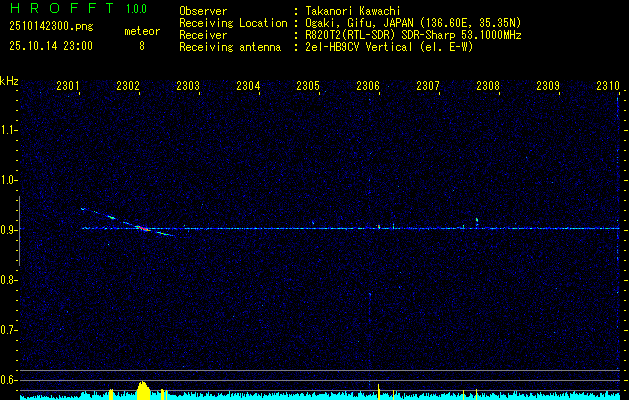This screenshot has height=400, width=629.
Task: Click the 0.9 kHz frequency label
Action: click(x=8, y=230)
